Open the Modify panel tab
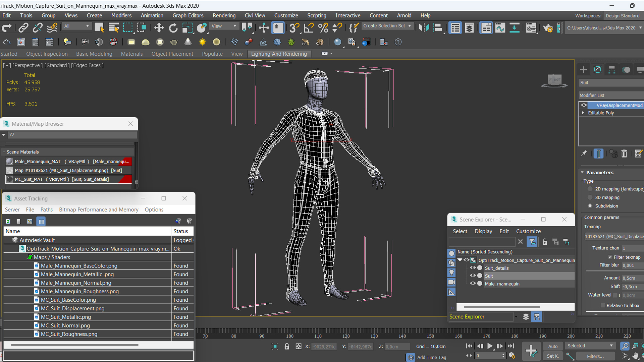The image size is (644, 362). pyautogui.click(x=598, y=70)
